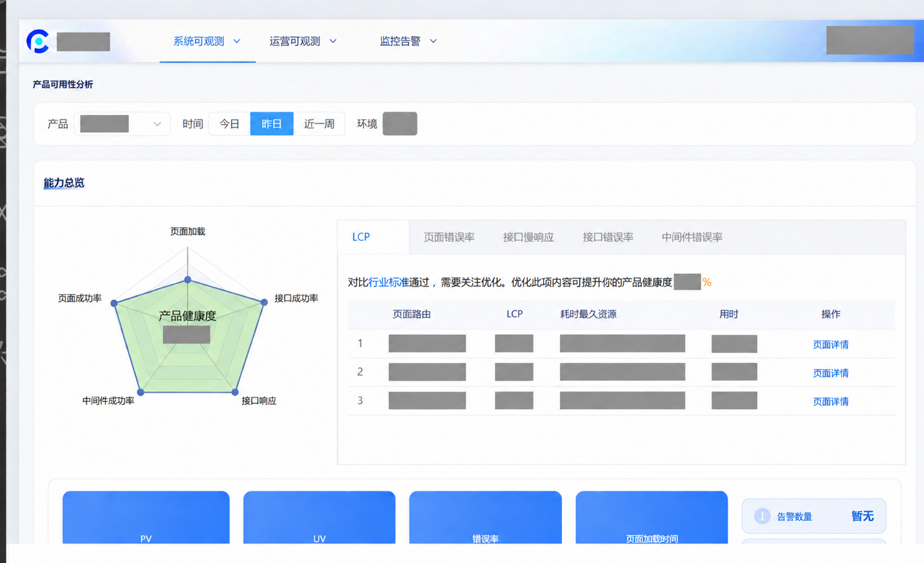This screenshot has height=563, width=924.
Task: Select 昨日 time range
Action: click(271, 124)
